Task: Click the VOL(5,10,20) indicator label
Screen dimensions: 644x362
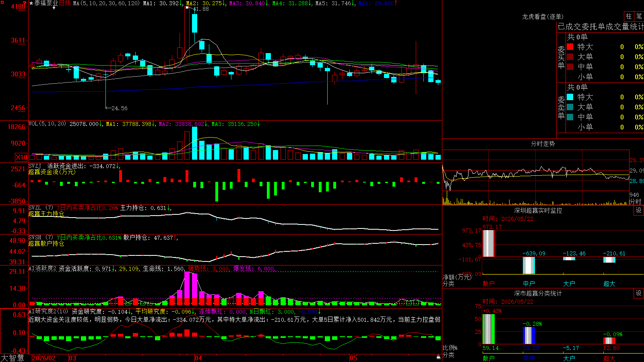Action: [47, 124]
